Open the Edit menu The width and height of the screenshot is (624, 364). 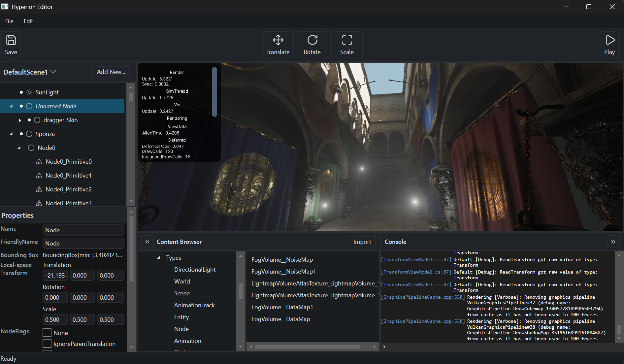coord(28,21)
